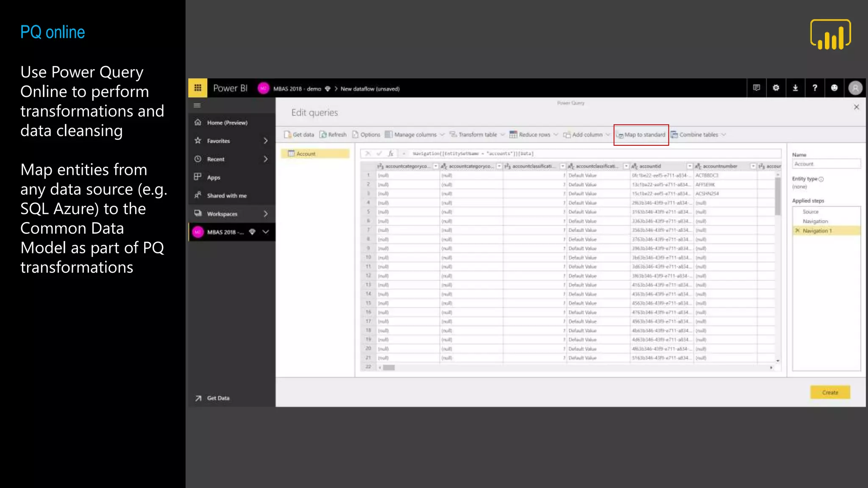Click the notifications icon in top bar
Screen dimensions: 868x488
[757, 88]
